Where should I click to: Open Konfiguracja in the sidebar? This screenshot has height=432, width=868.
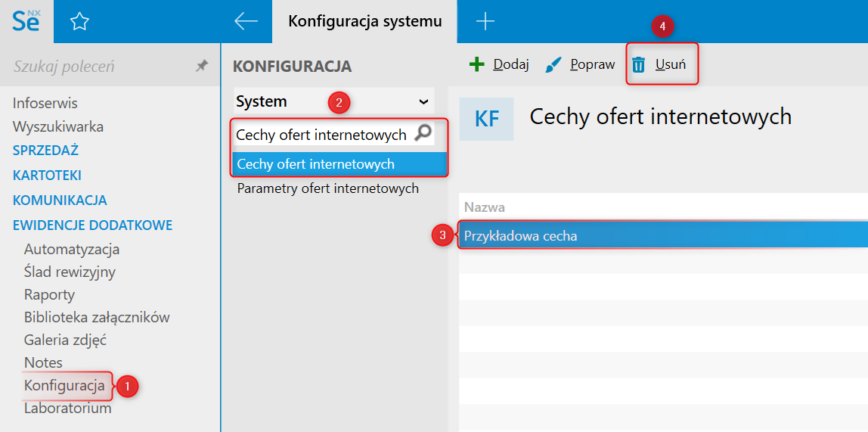pyautogui.click(x=64, y=386)
